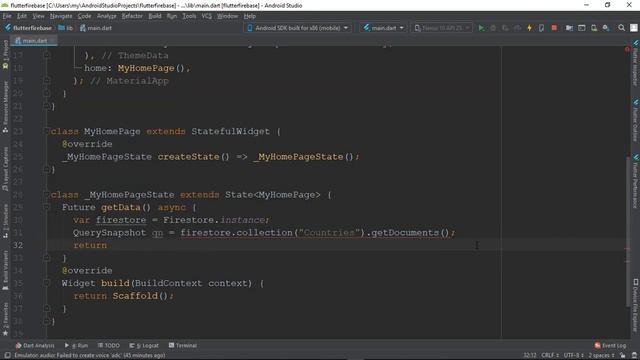
Task: Open Flutter Performance side panel
Action: click(x=636, y=181)
